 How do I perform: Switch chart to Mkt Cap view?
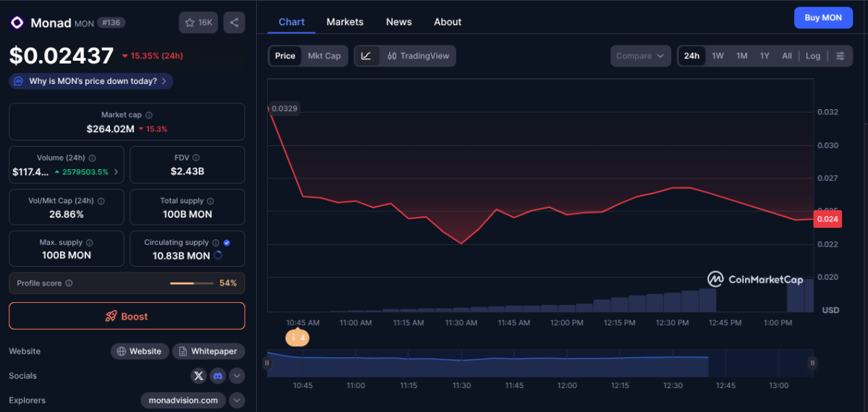point(324,56)
